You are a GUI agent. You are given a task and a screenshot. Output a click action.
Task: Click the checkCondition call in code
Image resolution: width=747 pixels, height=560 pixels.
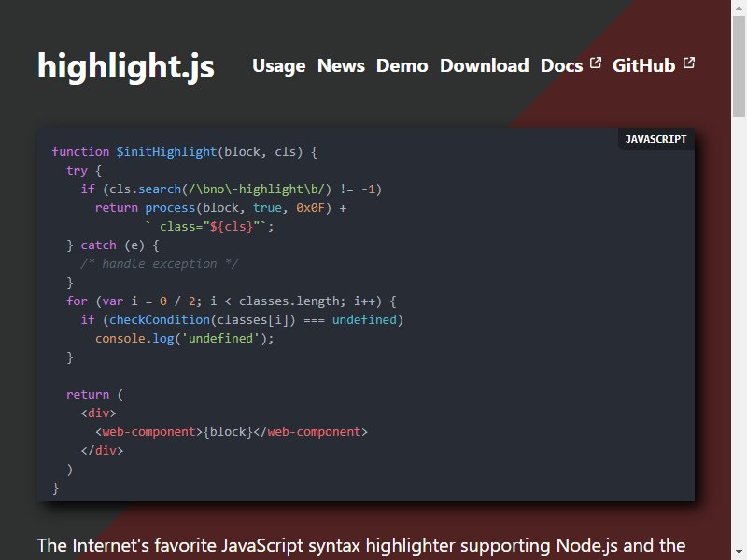pos(160,319)
